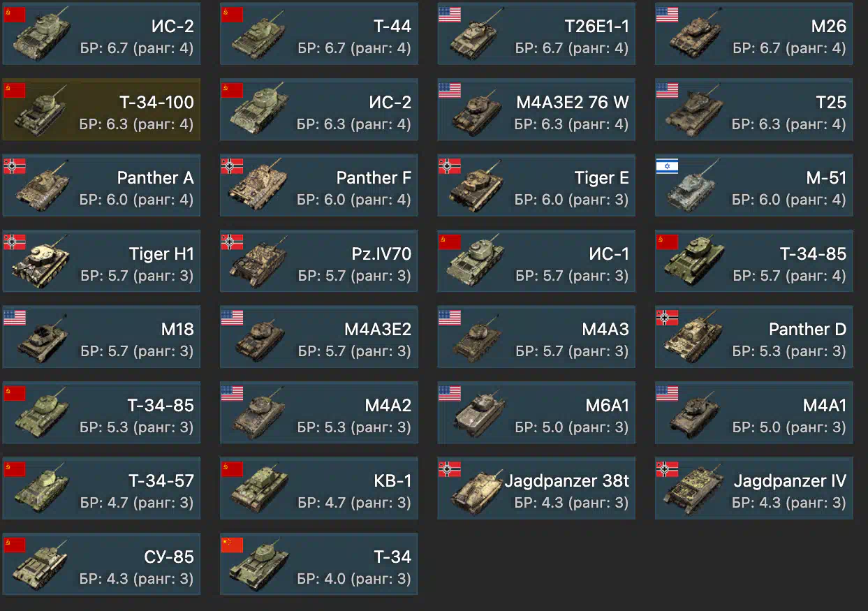Click the Israeli flag on M-51 card

(667, 166)
